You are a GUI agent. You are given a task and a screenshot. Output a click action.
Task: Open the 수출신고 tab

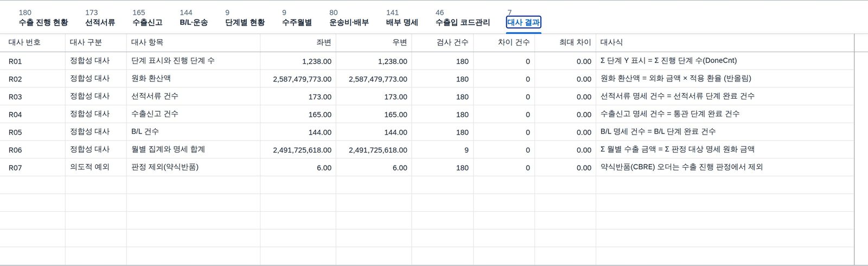pos(147,18)
